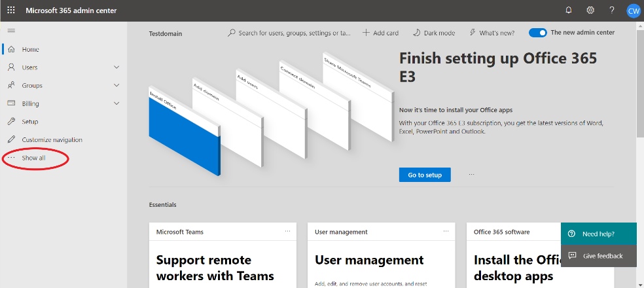Click the Customize navigation pencil icon

(11, 140)
